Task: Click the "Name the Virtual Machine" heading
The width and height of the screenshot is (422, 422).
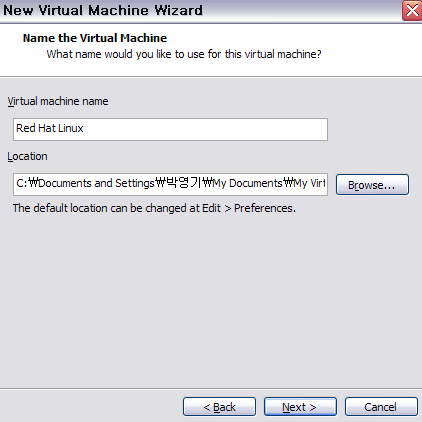Action: click(x=95, y=38)
